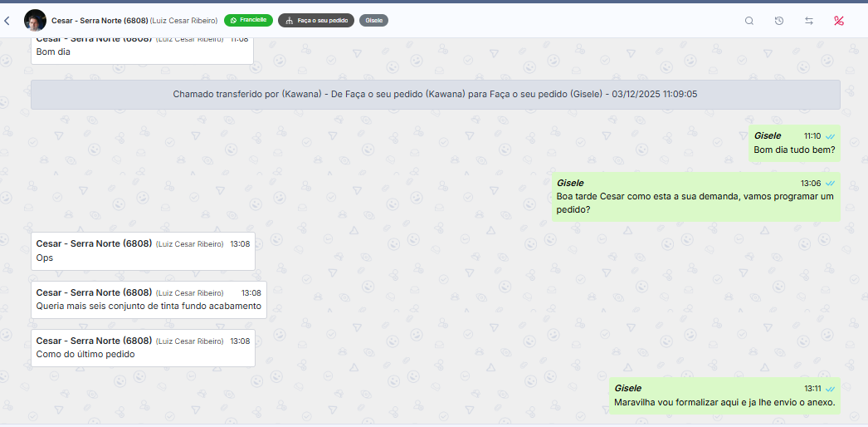Open Cesar's profile picture

[36, 21]
